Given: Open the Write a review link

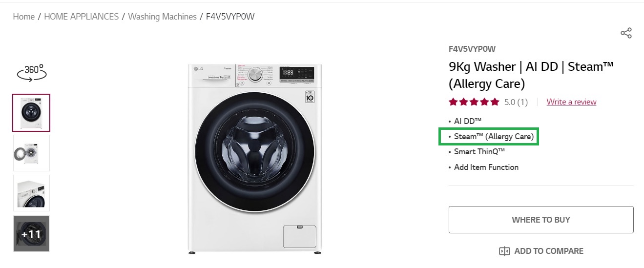Looking at the screenshot, I should click(571, 102).
